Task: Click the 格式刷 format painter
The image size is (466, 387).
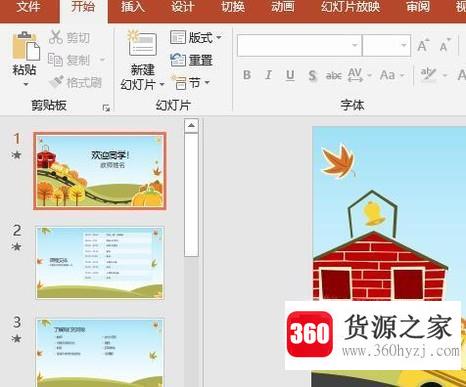Action: (76, 82)
